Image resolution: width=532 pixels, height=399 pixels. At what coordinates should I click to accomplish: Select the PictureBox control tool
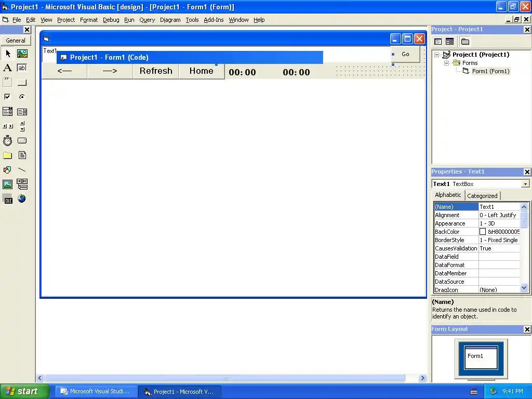pyautogui.click(x=22, y=54)
